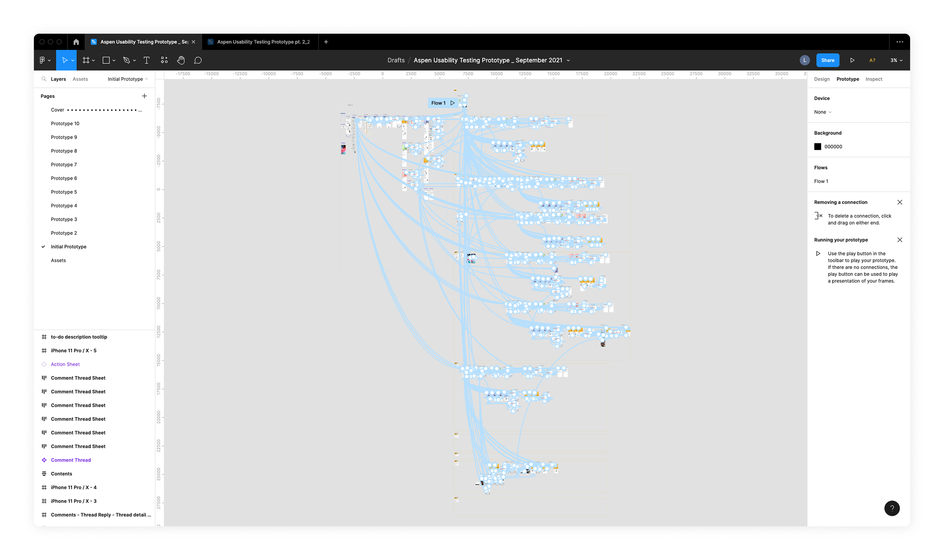Open the Device None dropdown
Screen dimensions: 944x560
pos(823,112)
